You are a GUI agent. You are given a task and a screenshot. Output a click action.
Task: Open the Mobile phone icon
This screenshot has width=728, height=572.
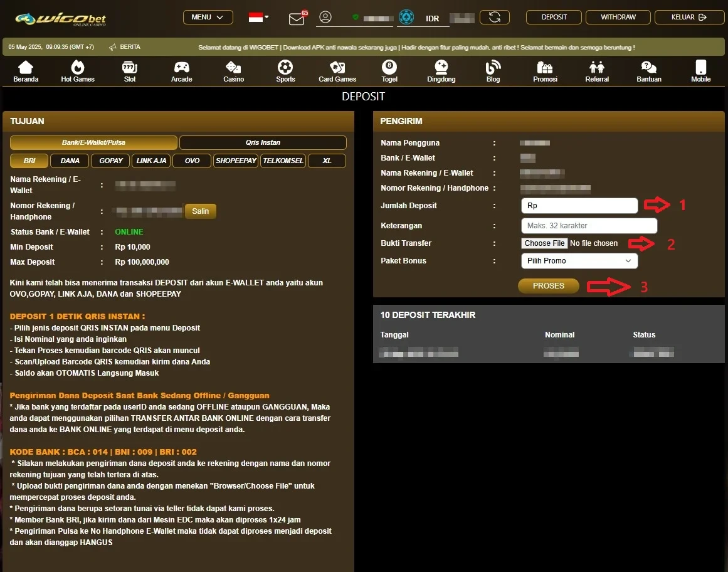click(x=700, y=67)
